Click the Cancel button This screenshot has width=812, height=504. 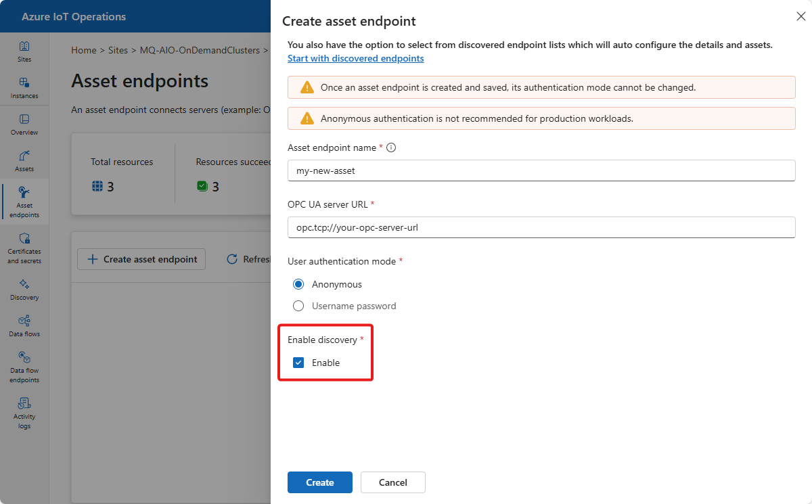click(x=393, y=482)
